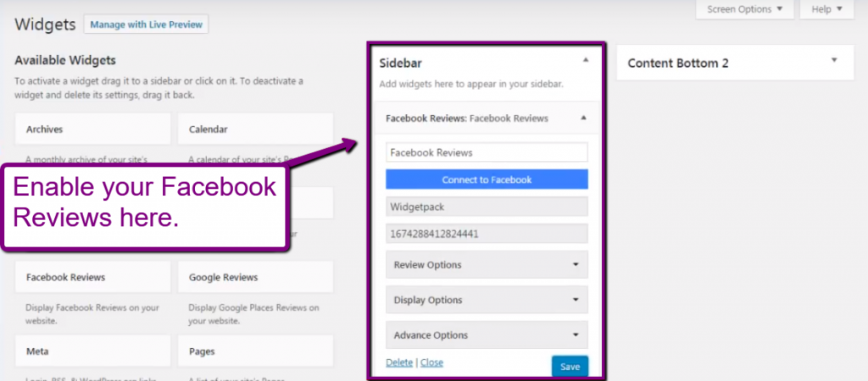Click the Connect to Facebook button
868x381 pixels.
tap(487, 179)
